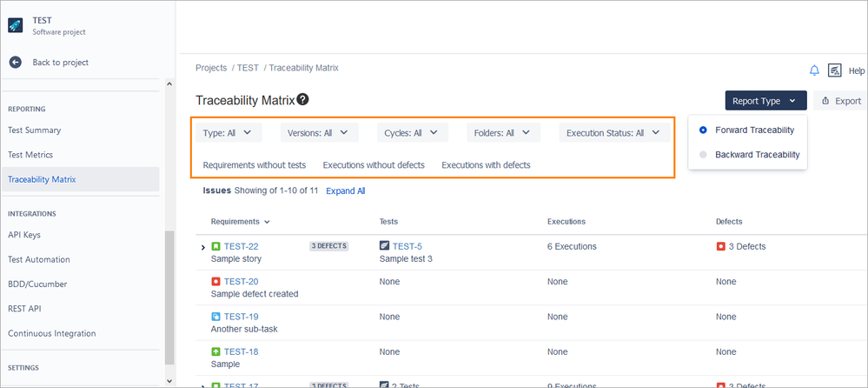Click the 6 Executions cell
This screenshot has height=388, width=868.
[x=572, y=246]
